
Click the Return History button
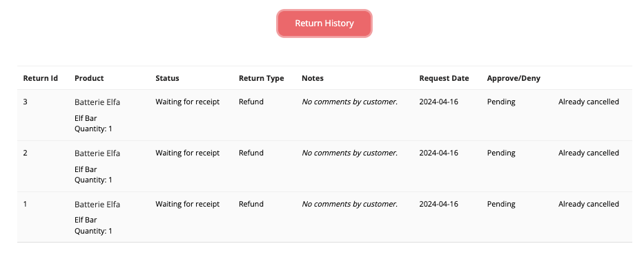[324, 23]
